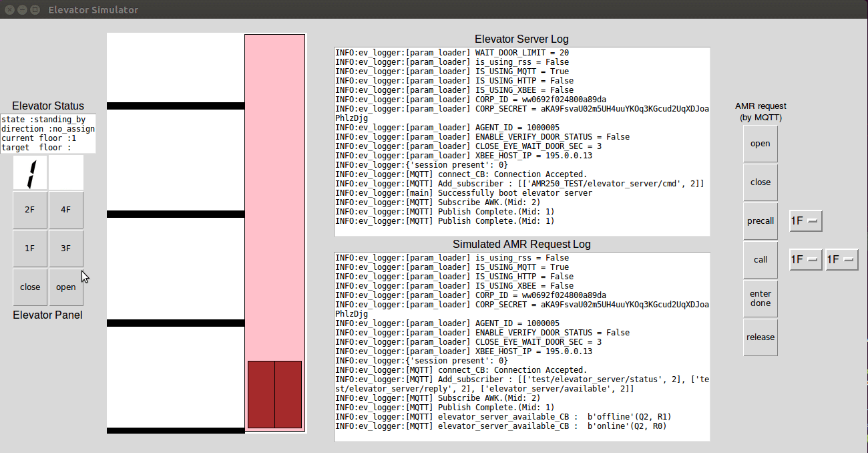Select floor 1F on the elevator panel

(30, 249)
